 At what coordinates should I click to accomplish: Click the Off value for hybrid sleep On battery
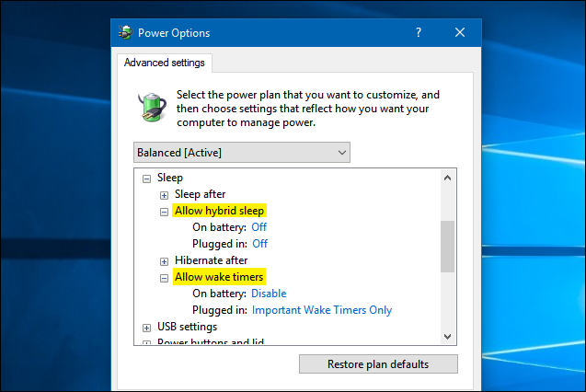point(260,227)
